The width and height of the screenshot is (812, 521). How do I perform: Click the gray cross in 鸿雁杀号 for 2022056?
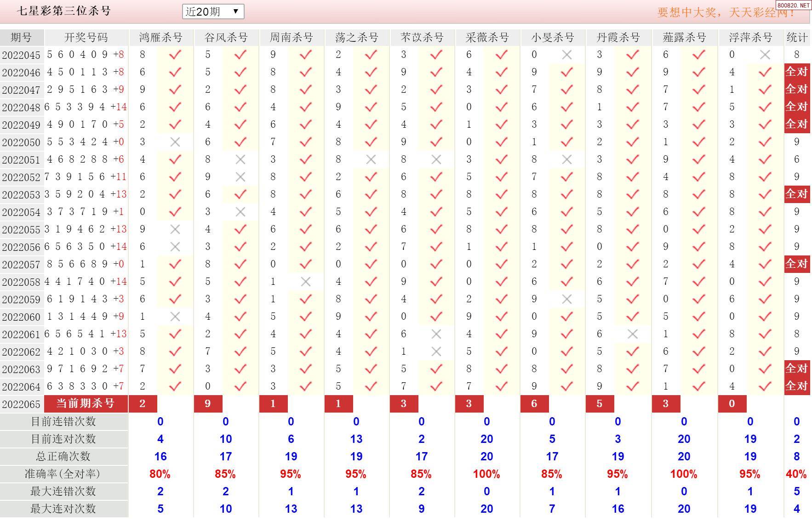[175, 247]
